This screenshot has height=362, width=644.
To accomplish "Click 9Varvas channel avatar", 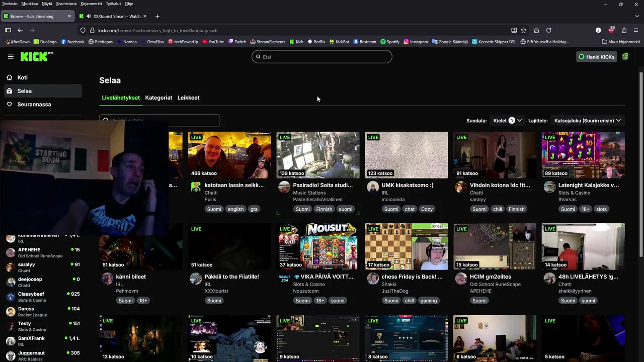I will pos(549,187).
